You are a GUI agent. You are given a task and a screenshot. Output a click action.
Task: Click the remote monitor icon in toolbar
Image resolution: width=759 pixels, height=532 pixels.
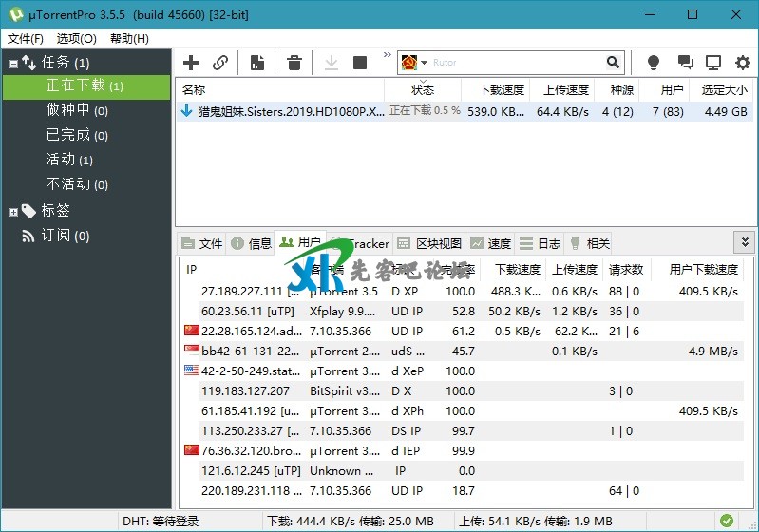coord(712,63)
